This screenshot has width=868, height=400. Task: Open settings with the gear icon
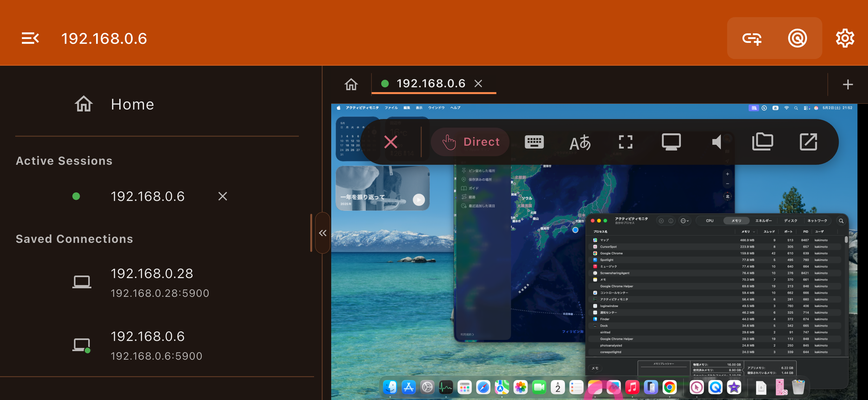click(845, 38)
